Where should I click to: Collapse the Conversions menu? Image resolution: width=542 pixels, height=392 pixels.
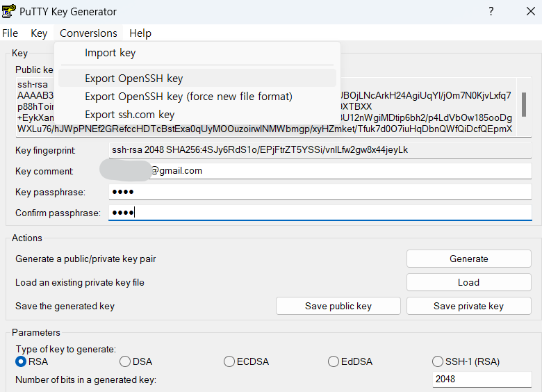pos(88,33)
